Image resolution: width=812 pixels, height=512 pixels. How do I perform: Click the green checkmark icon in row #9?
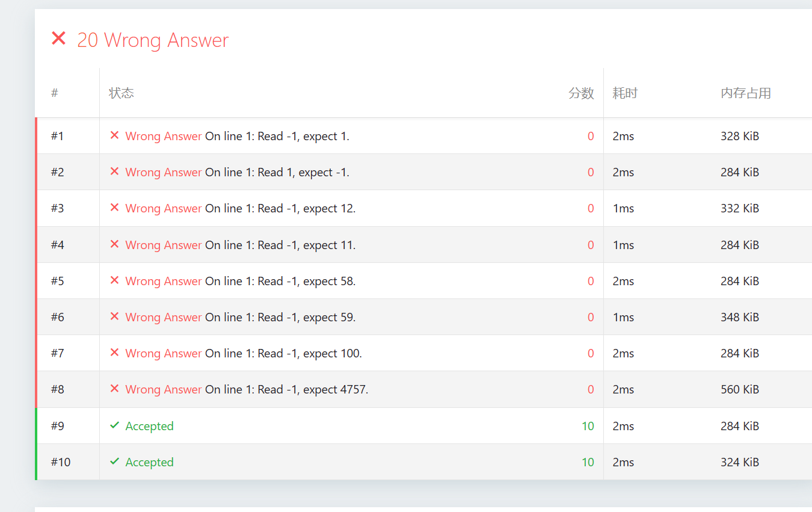point(114,425)
